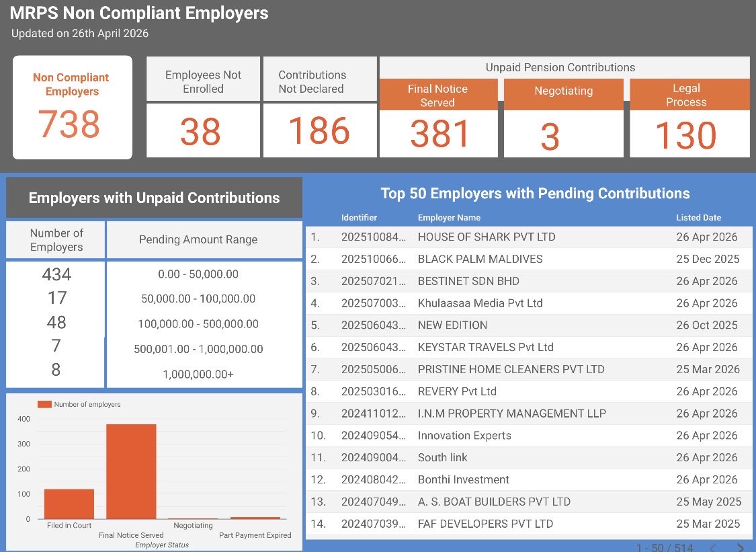Select Innovation Experts employer name

tap(464, 436)
